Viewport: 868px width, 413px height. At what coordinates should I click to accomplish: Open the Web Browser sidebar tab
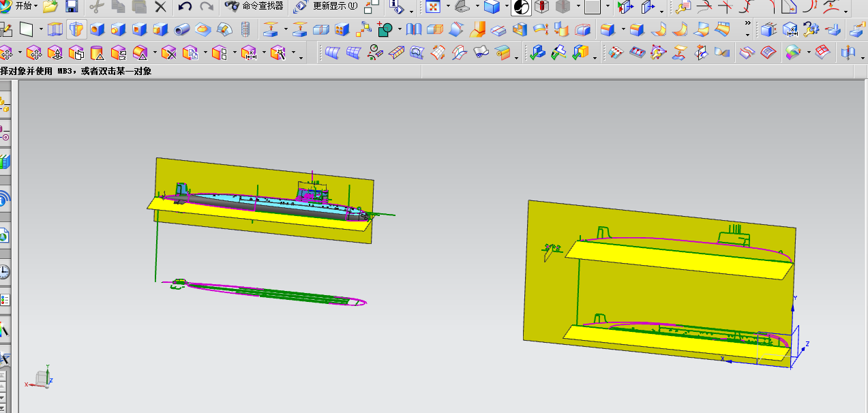4,236
